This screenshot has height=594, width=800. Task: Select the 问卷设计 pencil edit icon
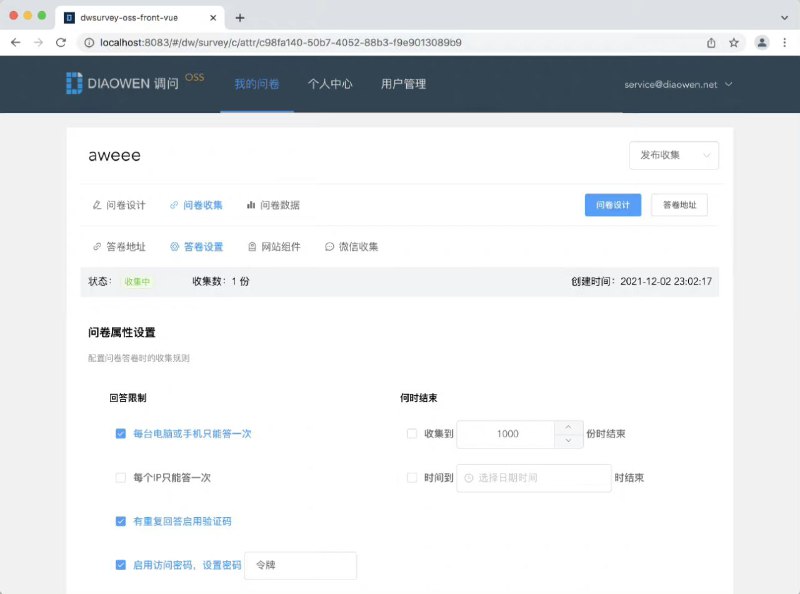click(96, 205)
